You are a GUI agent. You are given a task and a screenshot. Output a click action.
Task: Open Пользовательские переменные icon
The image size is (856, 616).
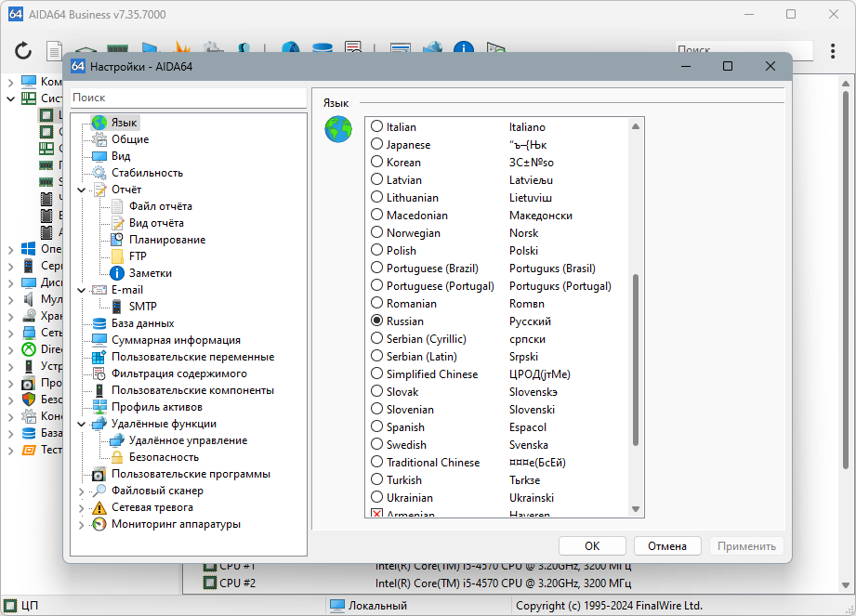point(99,358)
